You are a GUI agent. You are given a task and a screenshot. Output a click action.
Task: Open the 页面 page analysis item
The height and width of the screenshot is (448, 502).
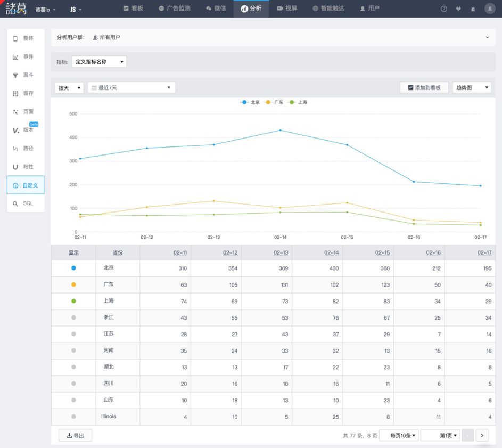(26, 111)
